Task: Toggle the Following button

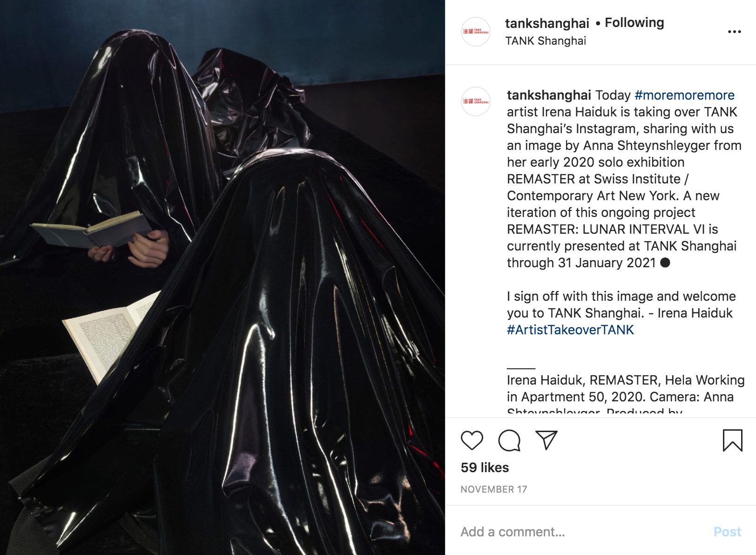Action: tap(634, 23)
